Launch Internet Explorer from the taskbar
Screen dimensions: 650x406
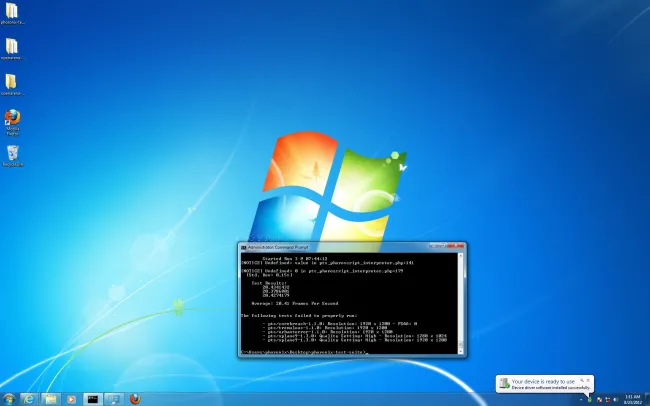29,399
